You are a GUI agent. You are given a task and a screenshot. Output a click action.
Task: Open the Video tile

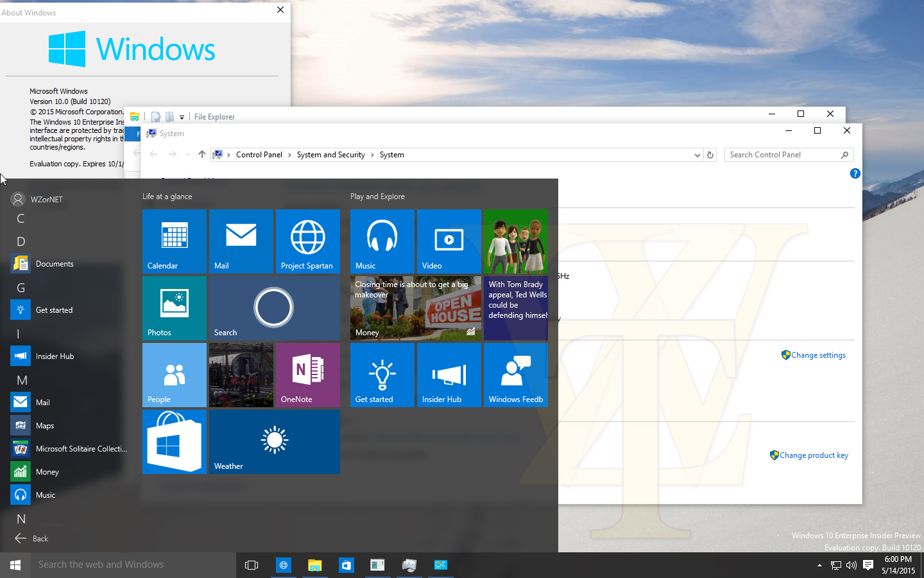pyautogui.click(x=449, y=241)
